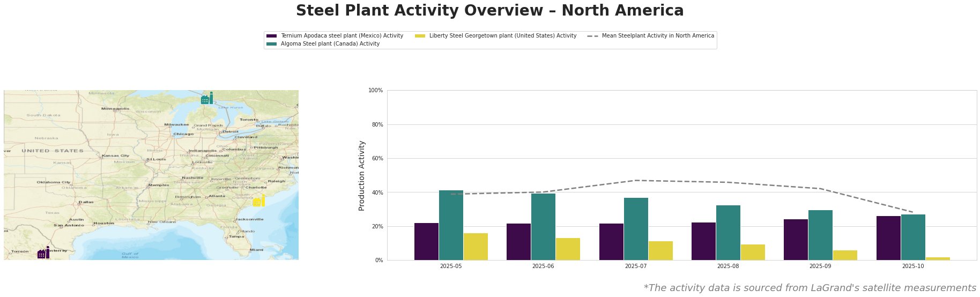
Task: Click the dashed gray mean activity legend marker
Action: pos(592,36)
